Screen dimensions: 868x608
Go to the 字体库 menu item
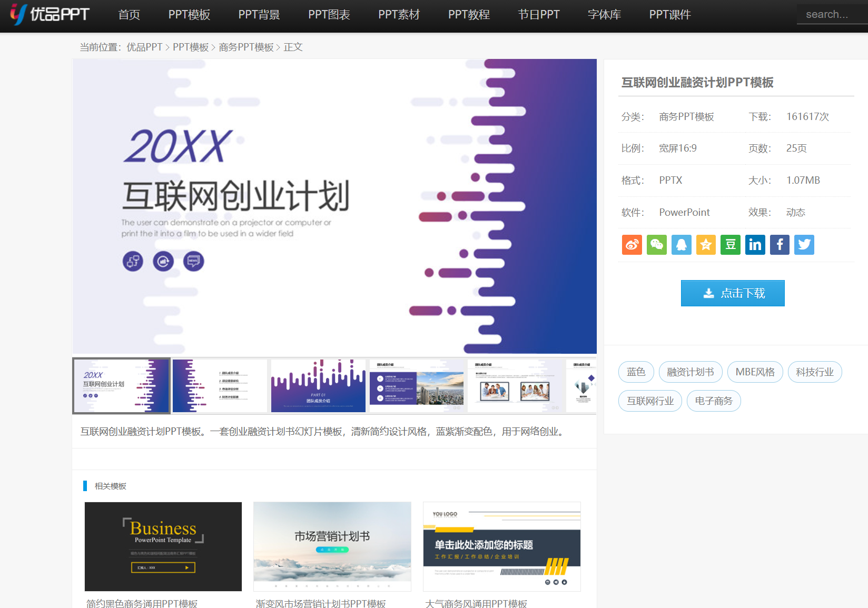pos(604,15)
